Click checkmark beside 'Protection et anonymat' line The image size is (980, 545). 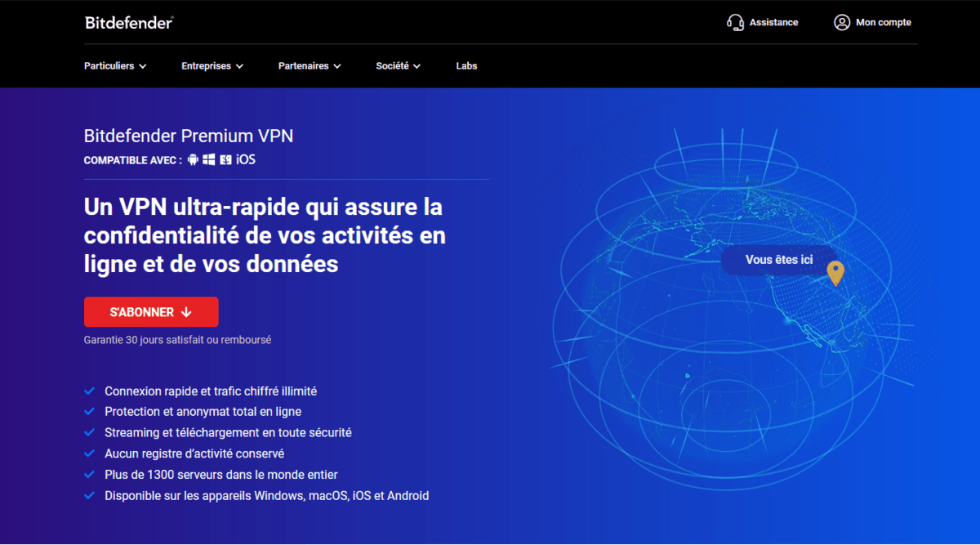point(89,412)
